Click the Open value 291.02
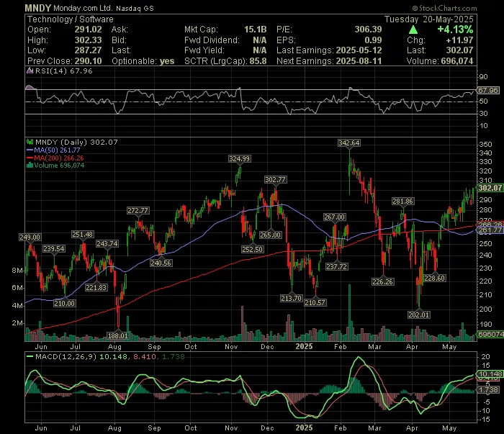Screen dimensions: 504x434 pos(88,30)
